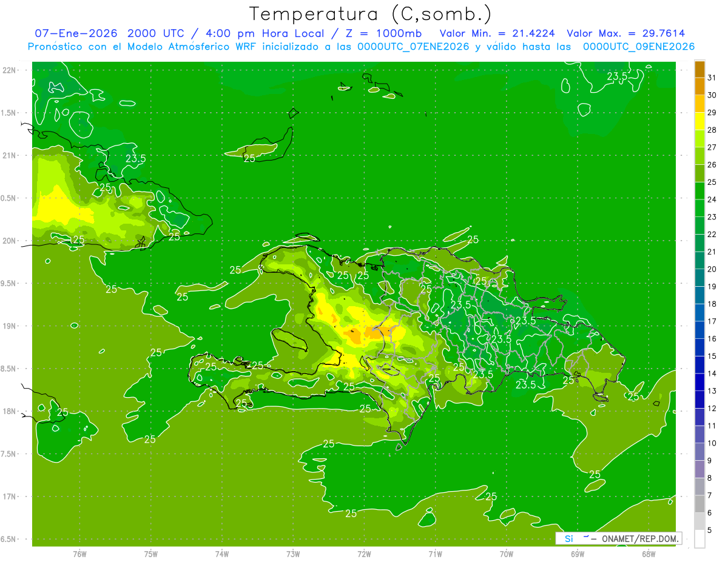
Task: Click the blue swatch between 15 and 16
Action: pyautogui.click(x=699, y=347)
